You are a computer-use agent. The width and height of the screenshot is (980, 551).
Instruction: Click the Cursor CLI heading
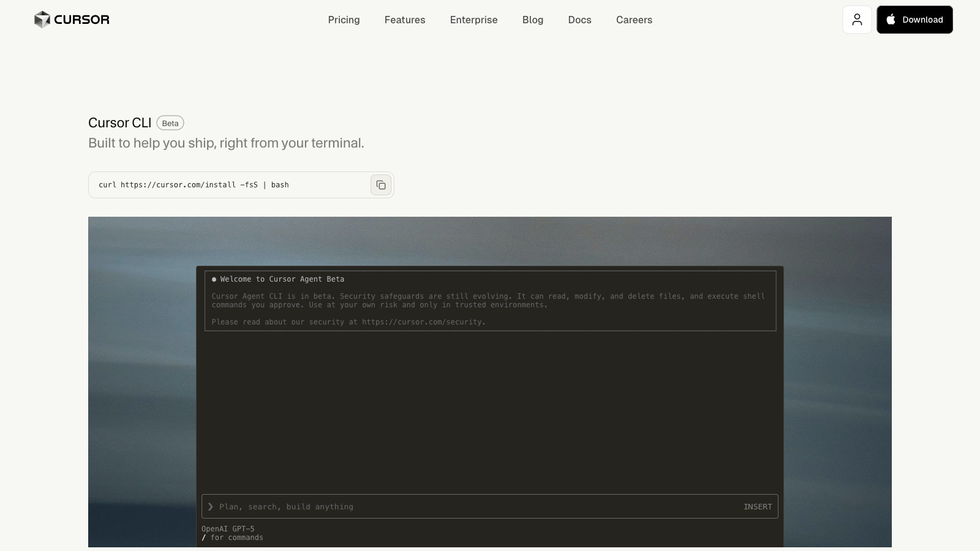click(x=119, y=123)
